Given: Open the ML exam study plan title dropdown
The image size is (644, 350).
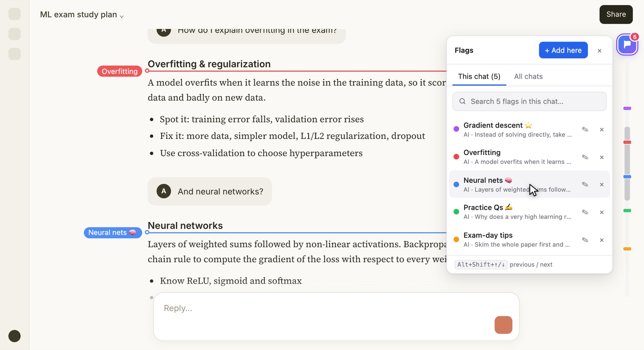Looking at the screenshot, I should click(x=82, y=15).
